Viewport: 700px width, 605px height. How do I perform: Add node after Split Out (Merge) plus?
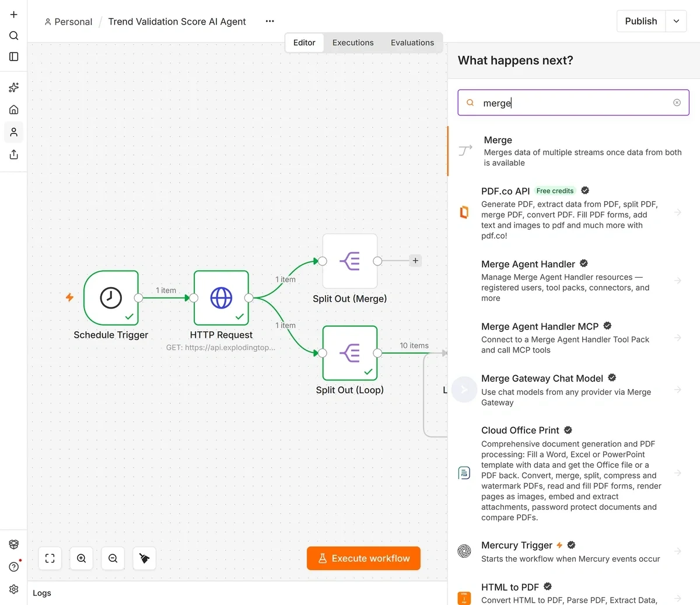(415, 261)
